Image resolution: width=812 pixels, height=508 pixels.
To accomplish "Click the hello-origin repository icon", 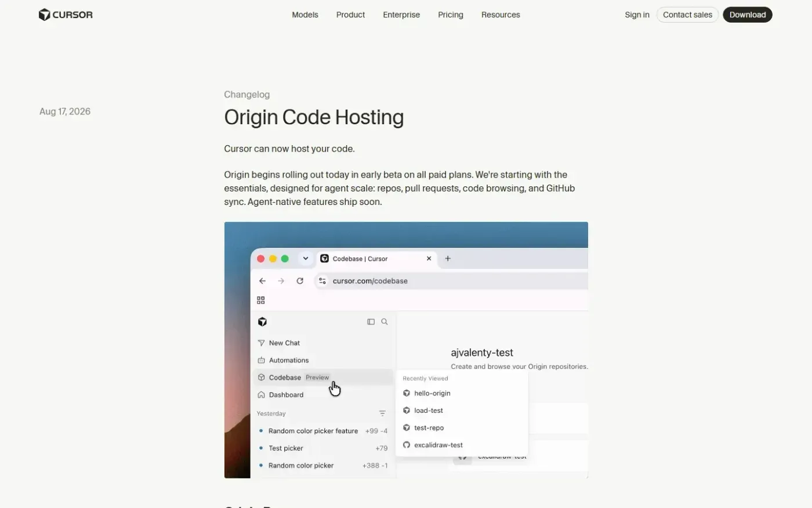I will click(407, 393).
